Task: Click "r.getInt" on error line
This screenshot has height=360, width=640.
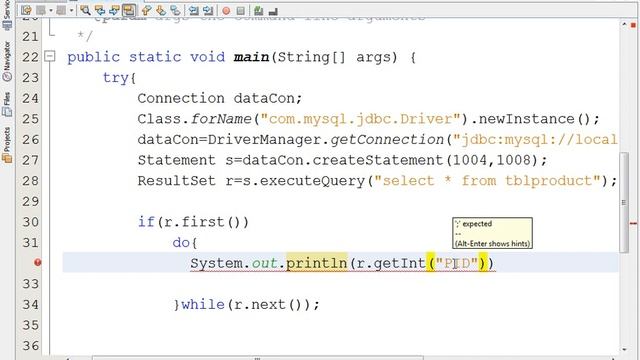Action: point(391,263)
